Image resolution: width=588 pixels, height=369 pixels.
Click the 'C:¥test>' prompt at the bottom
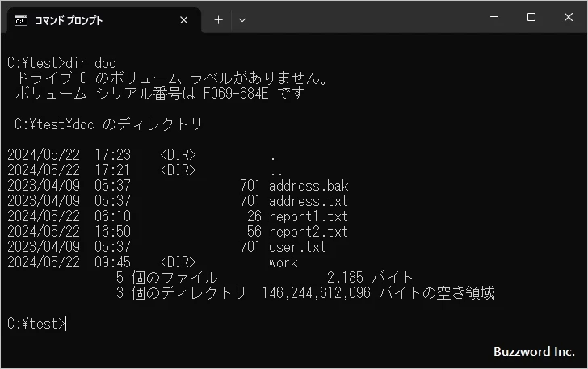[36, 324]
